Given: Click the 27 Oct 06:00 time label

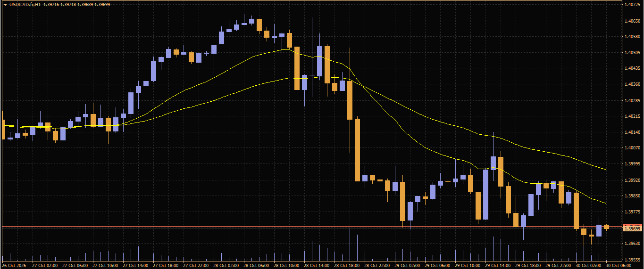Looking at the screenshot, I should [75, 266].
